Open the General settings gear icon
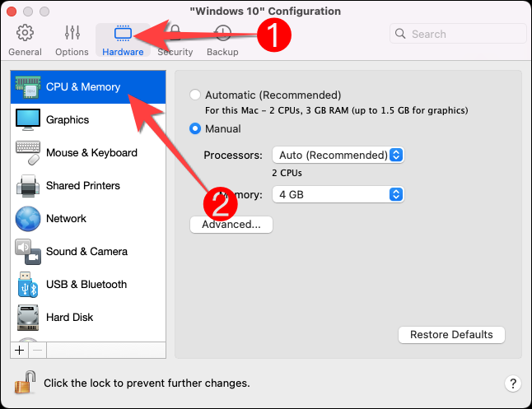The height and width of the screenshot is (409, 532). point(25,34)
